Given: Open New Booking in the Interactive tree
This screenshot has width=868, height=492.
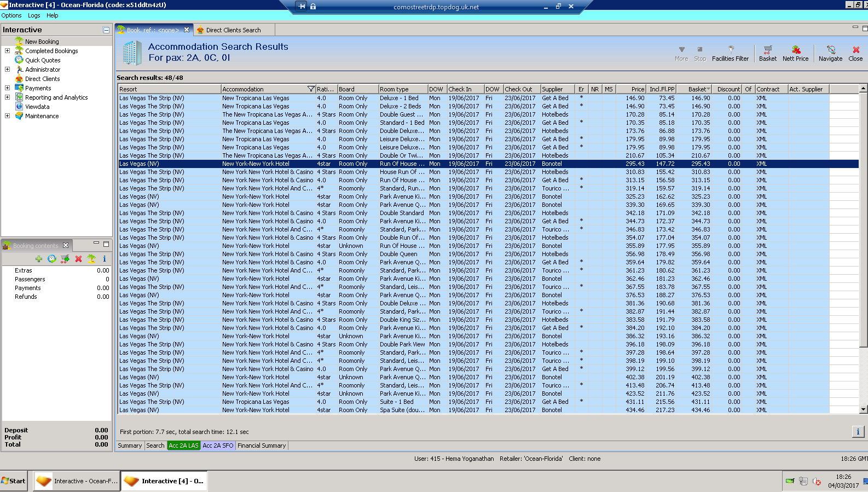Looking at the screenshot, I should 42,42.
